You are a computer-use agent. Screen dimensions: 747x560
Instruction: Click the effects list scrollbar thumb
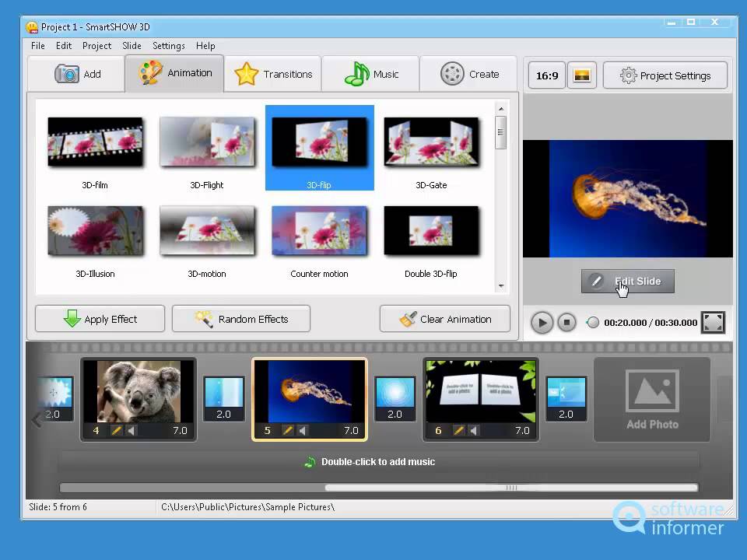[x=500, y=132]
